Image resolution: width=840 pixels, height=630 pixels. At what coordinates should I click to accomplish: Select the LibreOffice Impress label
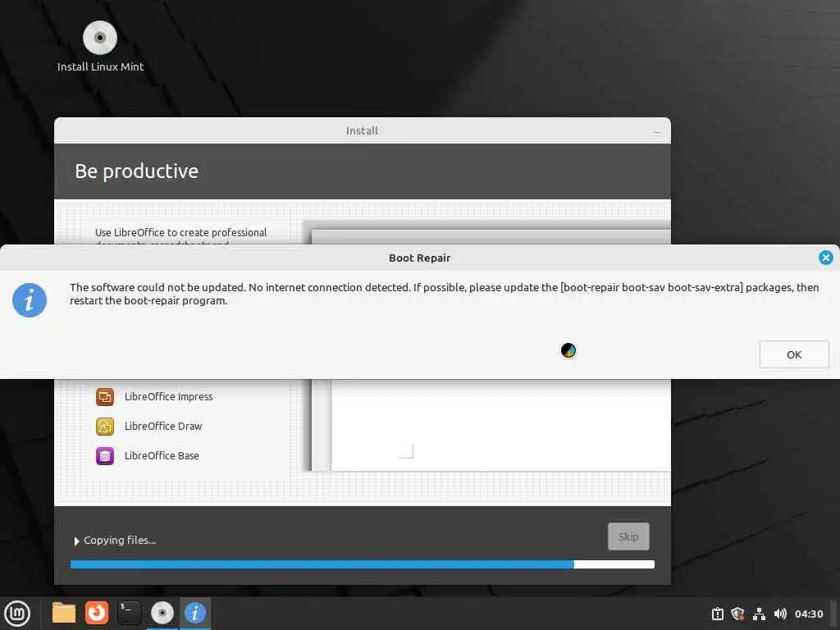tap(169, 397)
